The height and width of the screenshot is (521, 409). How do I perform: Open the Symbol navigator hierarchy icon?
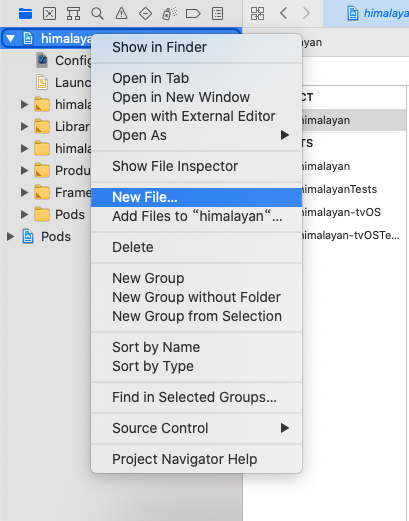pos(73,14)
